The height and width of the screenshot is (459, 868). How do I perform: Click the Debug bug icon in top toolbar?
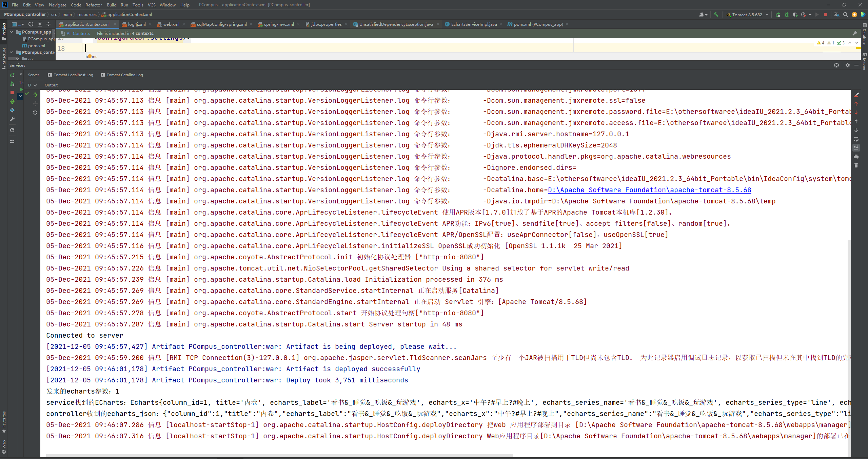(787, 15)
